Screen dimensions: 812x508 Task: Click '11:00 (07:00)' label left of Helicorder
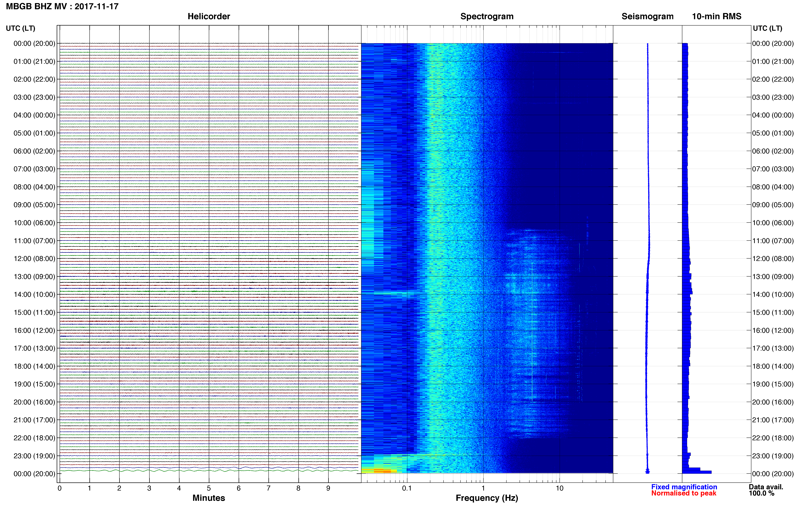(34, 241)
